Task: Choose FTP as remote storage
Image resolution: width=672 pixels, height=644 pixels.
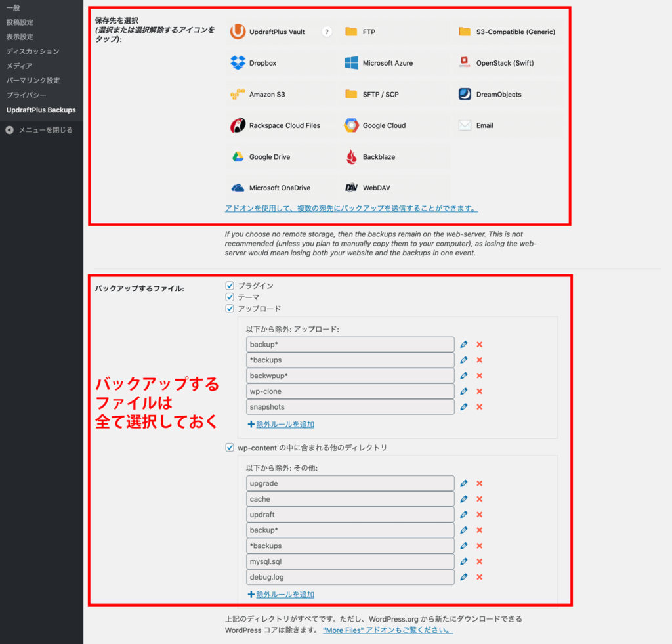Action: tap(394, 32)
